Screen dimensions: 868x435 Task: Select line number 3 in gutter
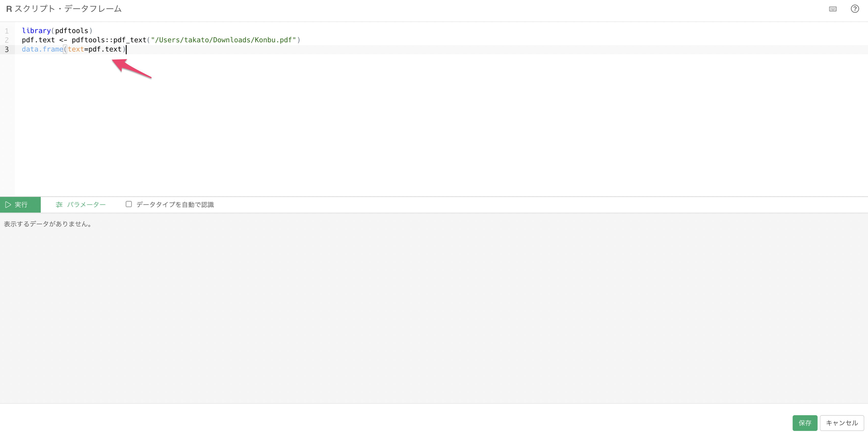(x=7, y=49)
